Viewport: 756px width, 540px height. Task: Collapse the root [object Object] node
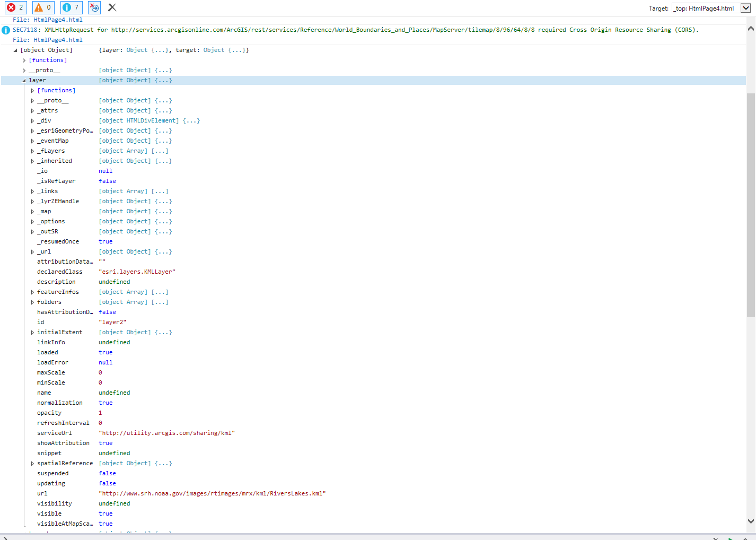[x=15, y=50]
